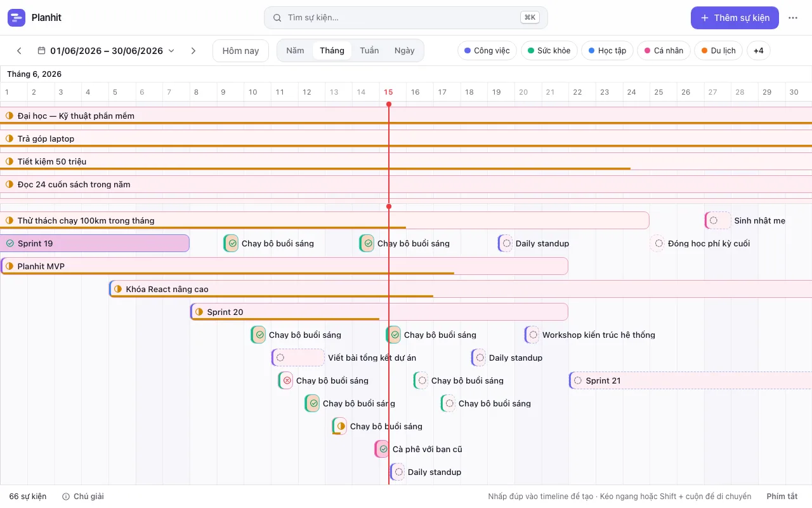Click the Tháng 6, 2026 header label
Screen dimensions: 812x508
(34, 74)
